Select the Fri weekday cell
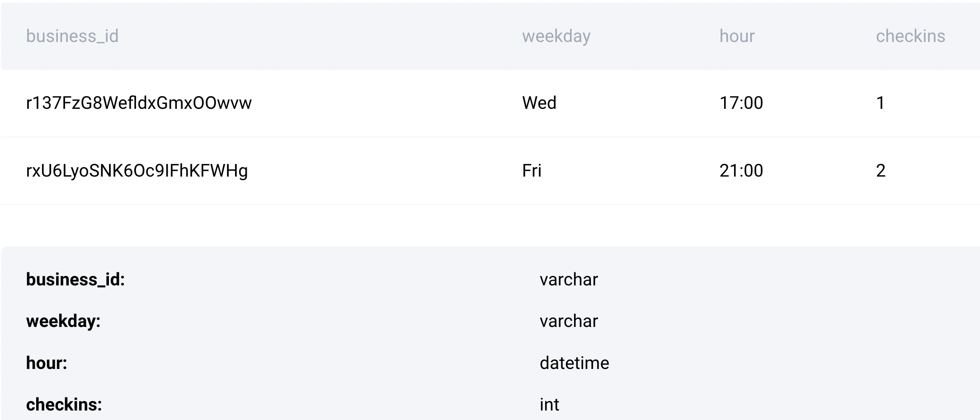Viewport: 980px width, 420px height. (532, 171)
